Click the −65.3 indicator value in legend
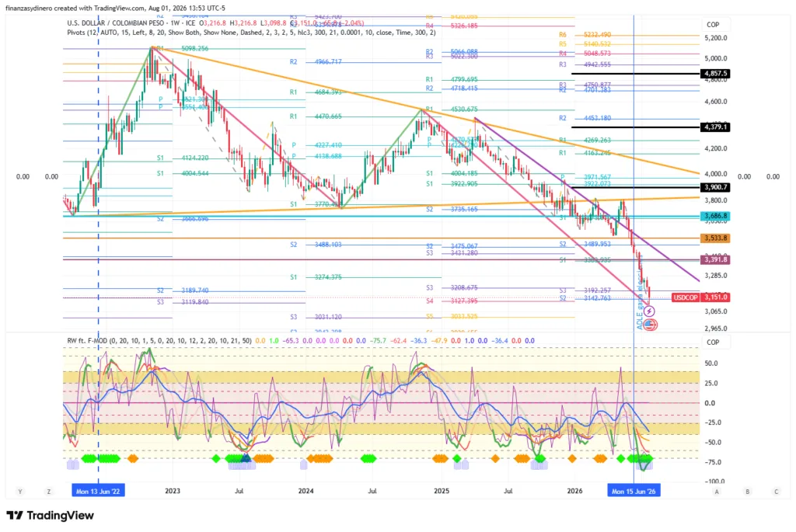796x532 pixels. pos(291,341)
